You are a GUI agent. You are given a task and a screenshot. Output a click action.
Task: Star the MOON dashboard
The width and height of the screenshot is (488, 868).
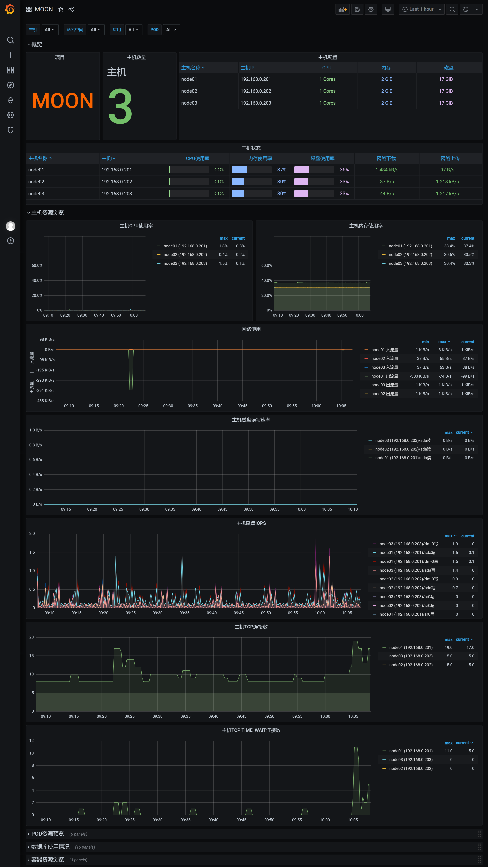pos(61,9)
